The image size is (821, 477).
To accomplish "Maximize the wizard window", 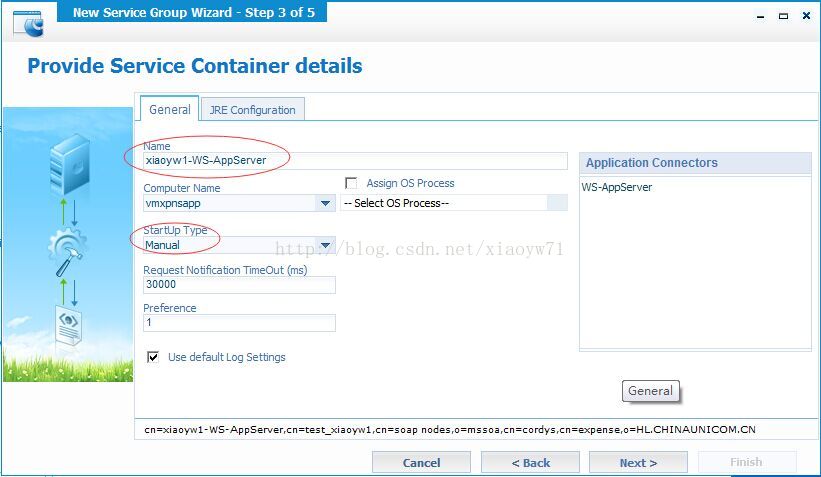I will click(x=783, y=16).
